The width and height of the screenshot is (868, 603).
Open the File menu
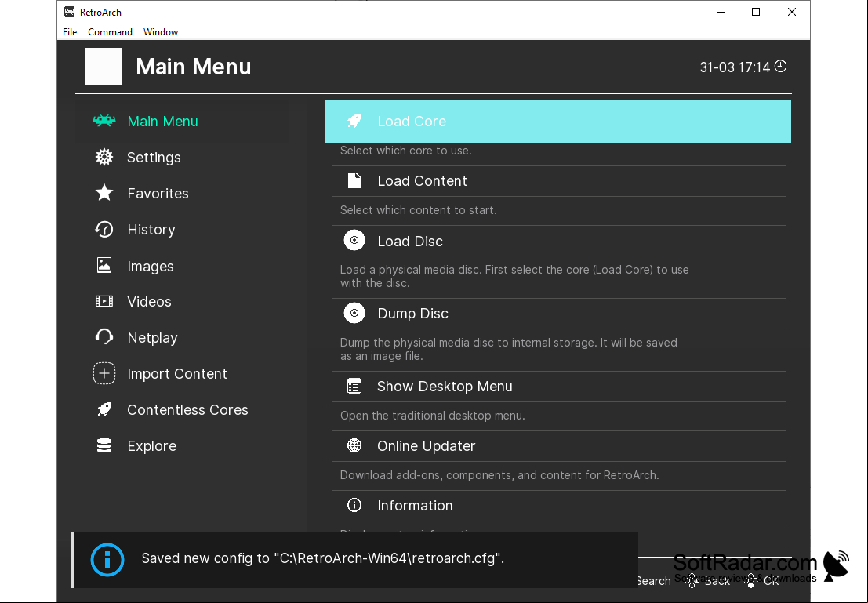(x=70, y=32)
